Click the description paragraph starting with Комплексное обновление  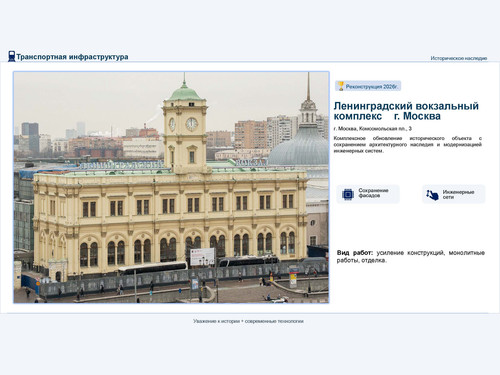click(x=408, y=144)
